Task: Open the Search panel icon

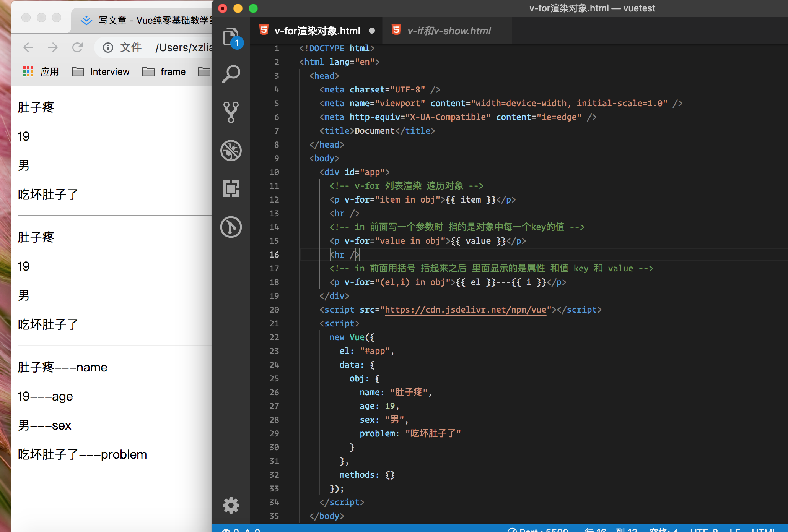Action: tap(231, 74)
